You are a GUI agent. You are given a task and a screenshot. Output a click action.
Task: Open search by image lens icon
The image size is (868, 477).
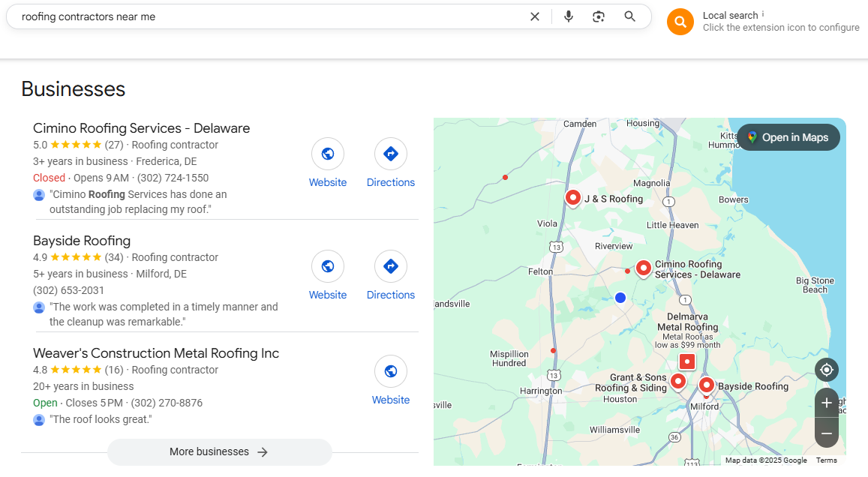[x=599, y=16]
